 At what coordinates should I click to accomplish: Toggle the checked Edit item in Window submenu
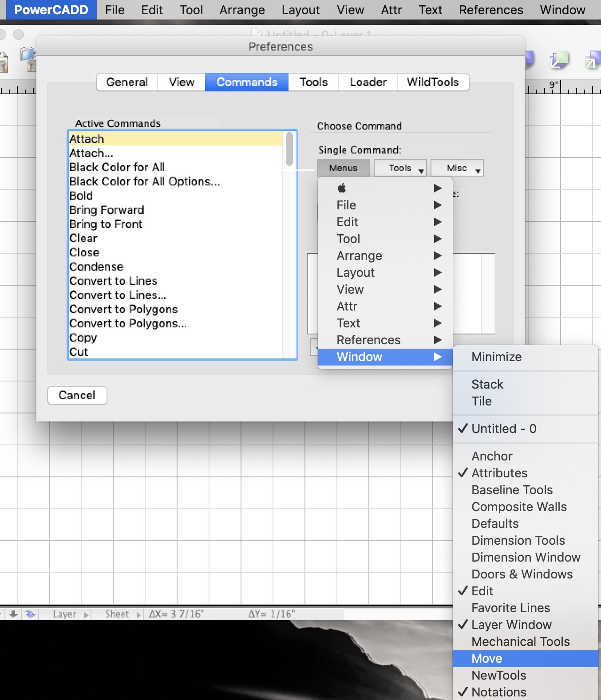526,591
